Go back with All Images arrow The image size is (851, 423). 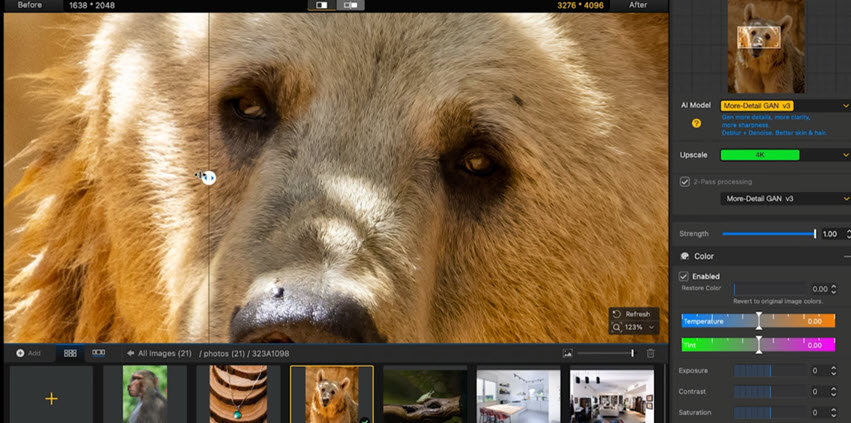(130, 353)
